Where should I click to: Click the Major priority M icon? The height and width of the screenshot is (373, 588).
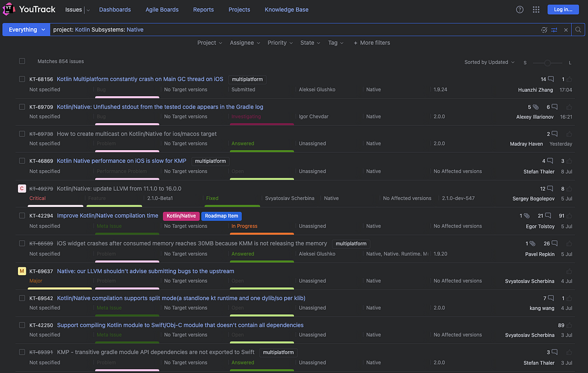click(x=22, y=271)
